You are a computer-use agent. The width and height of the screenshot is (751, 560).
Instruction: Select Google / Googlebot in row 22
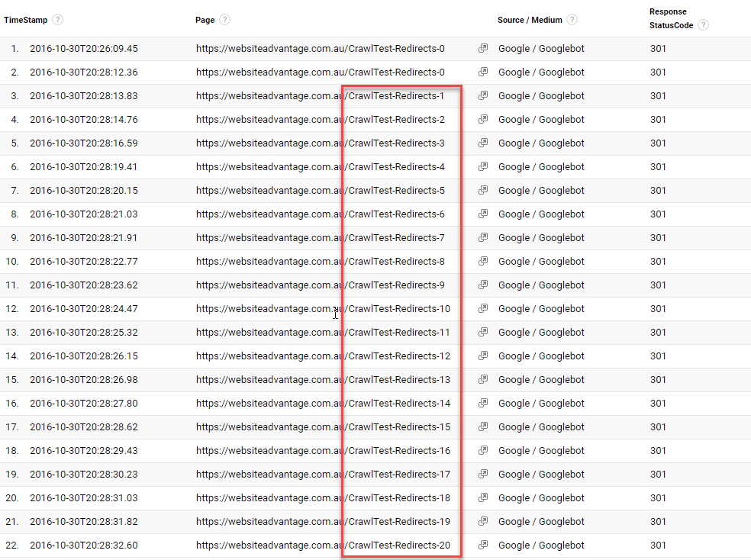(541, 546)
